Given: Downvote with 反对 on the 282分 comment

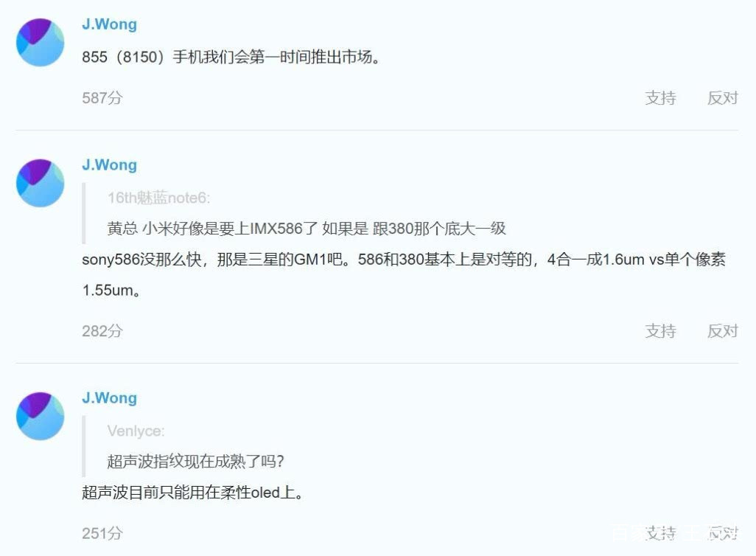Looking at the screenshot, I should coord(722,331).
